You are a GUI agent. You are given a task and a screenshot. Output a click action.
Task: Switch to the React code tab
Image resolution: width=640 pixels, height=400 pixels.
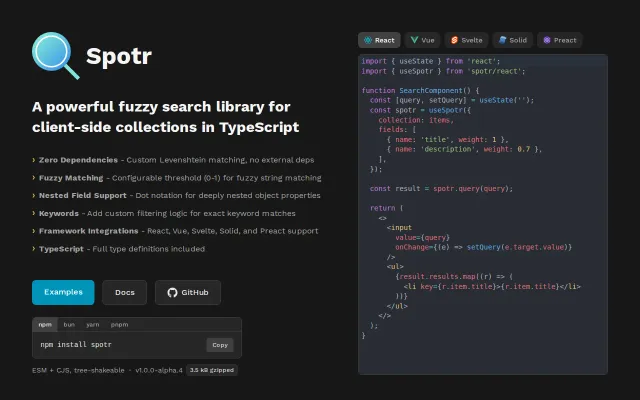pos(379,40)
